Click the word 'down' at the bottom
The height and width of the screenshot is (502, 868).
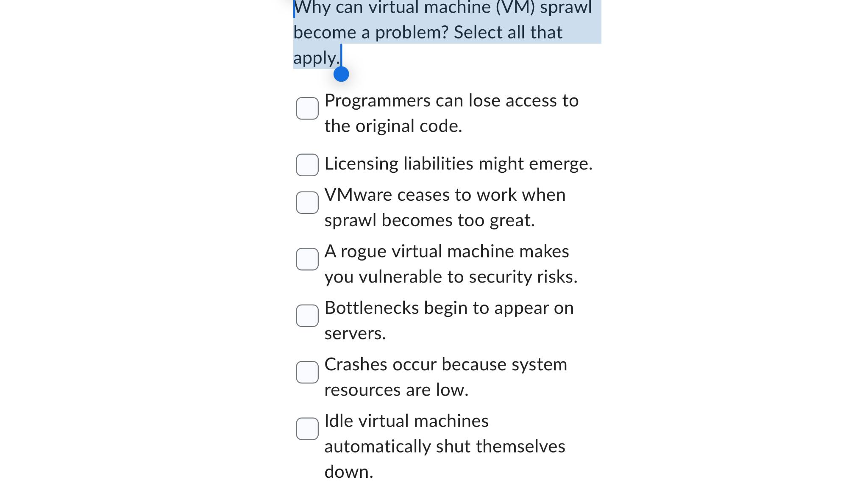pos(348,471)
